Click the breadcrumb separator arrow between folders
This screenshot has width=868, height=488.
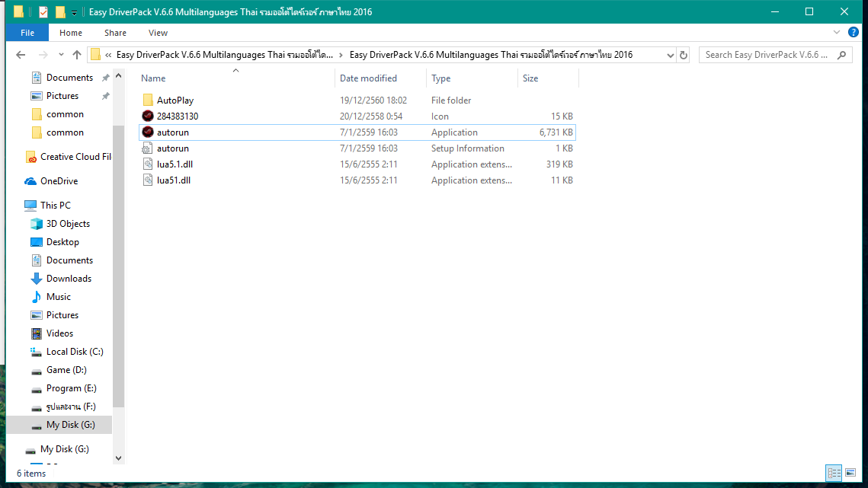(x=341, y=55)
